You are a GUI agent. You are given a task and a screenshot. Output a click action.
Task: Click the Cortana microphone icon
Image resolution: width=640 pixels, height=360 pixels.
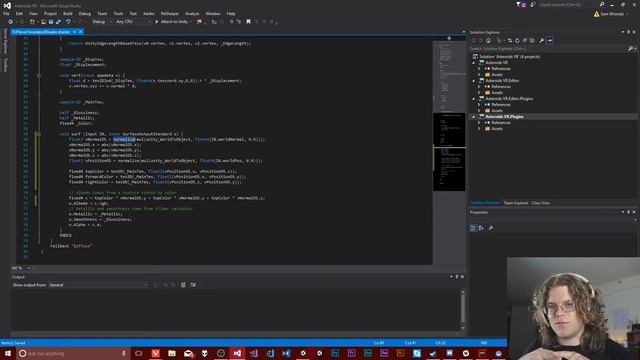(124, 353)
